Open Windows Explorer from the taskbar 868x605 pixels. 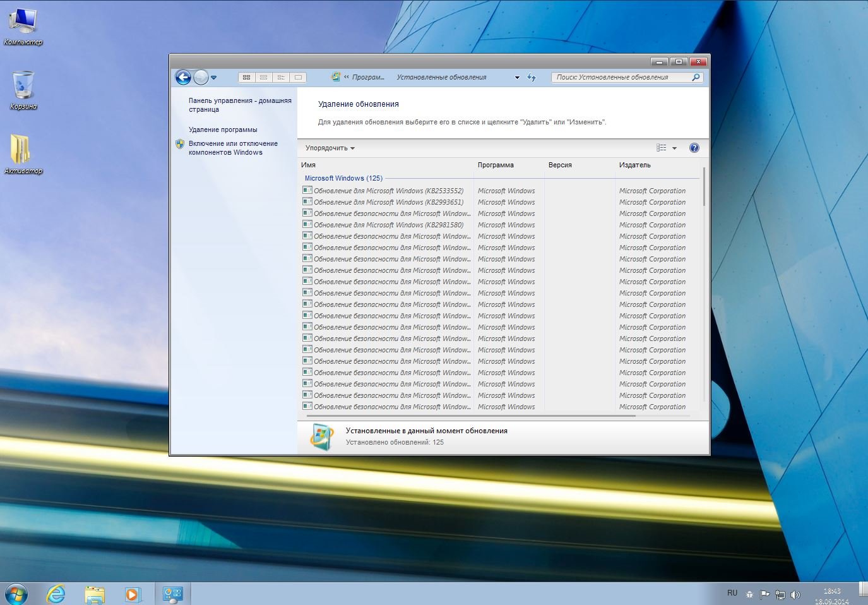point(95,594)
